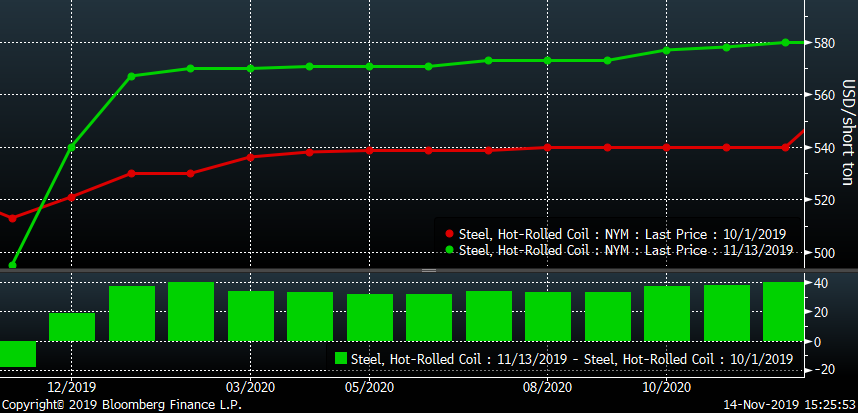Click the 500 price axis label
This screenshot has height=413, width=858.
point(822,253)
